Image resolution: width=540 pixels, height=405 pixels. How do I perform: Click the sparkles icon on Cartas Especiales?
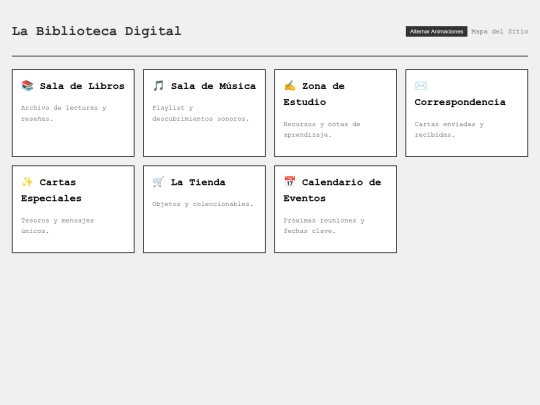(x=27, y=181)
